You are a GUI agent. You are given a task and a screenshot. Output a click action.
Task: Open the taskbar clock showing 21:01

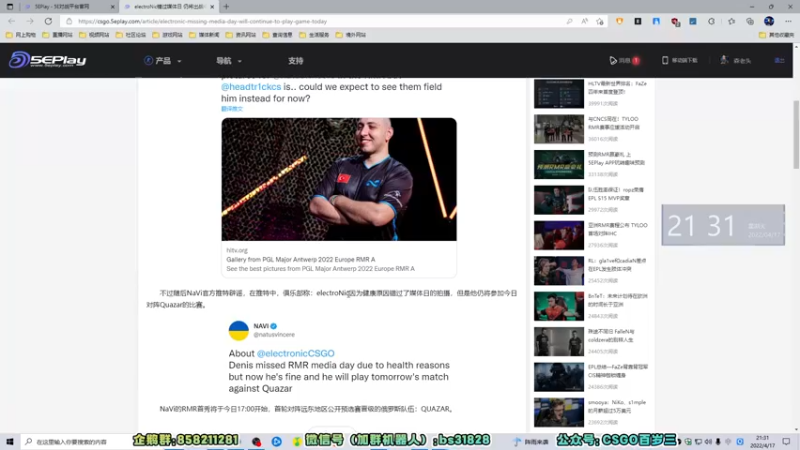click(x=762, y=441)
